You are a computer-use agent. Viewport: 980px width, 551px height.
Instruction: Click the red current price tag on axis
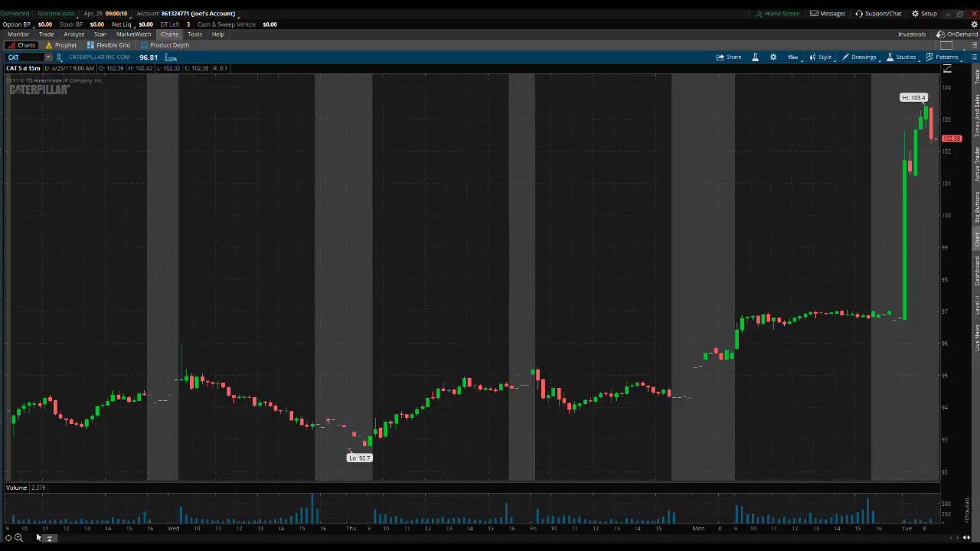[952, 139]
